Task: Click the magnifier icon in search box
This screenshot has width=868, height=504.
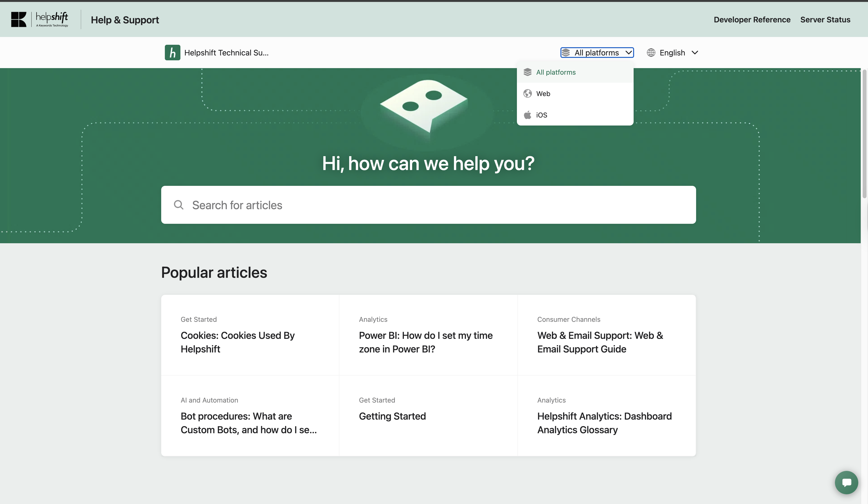Action: [x=178, y=205]
